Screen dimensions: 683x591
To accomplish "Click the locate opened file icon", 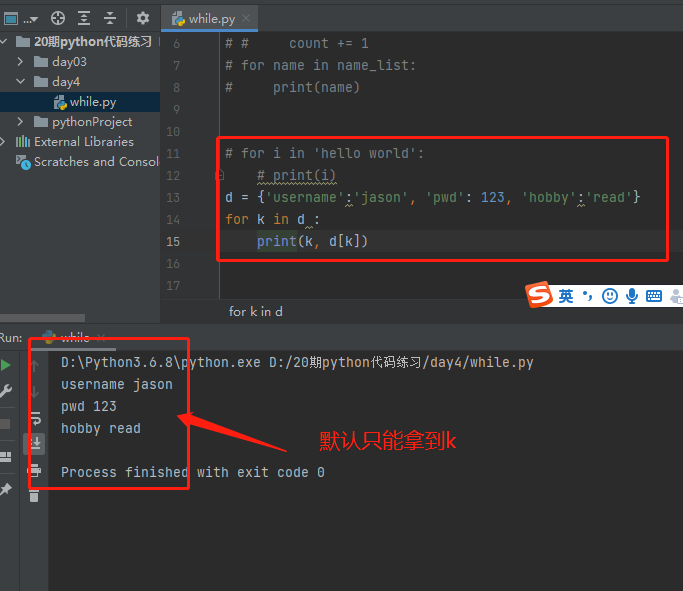I will (x=58, y=18).
